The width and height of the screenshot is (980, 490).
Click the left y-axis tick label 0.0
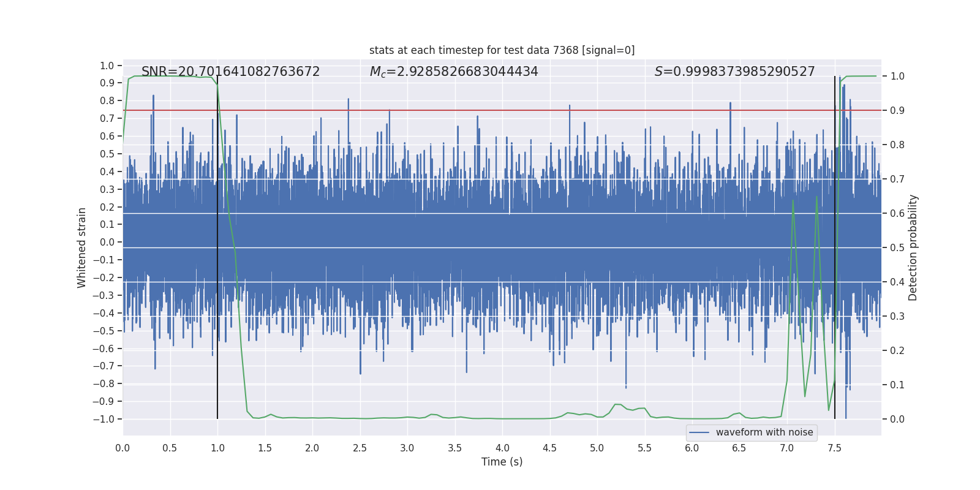(107, 242)
